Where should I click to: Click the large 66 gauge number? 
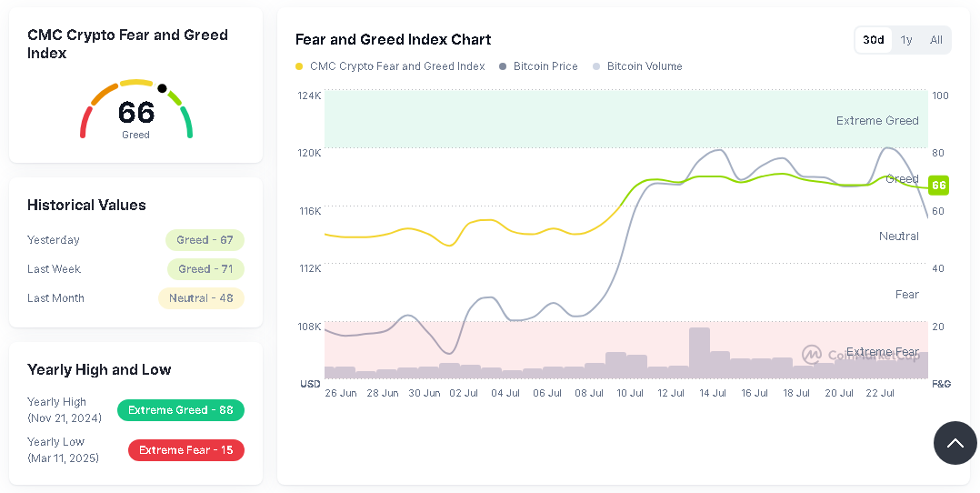[x=135, y=113]
